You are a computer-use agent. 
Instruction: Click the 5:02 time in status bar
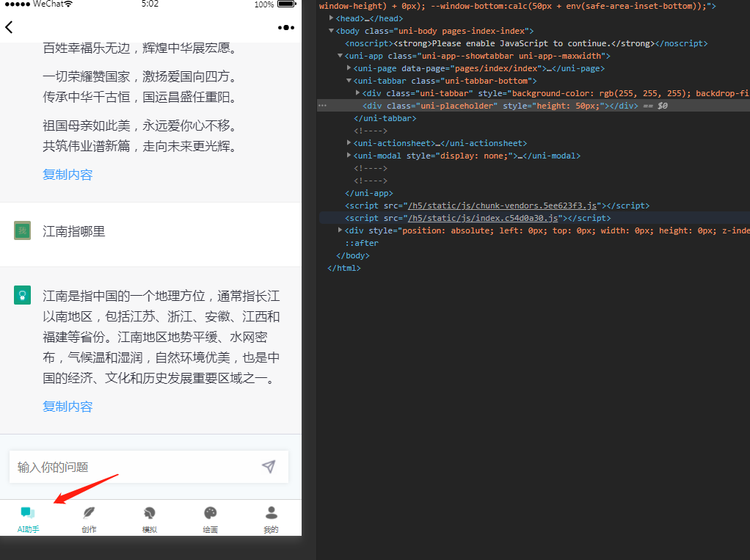150,4
